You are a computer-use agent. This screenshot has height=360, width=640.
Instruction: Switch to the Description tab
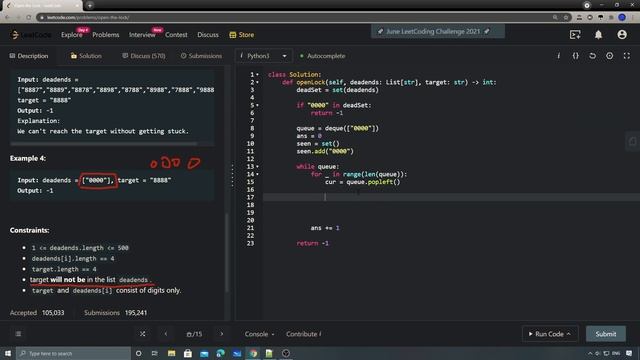click(29, 56)
